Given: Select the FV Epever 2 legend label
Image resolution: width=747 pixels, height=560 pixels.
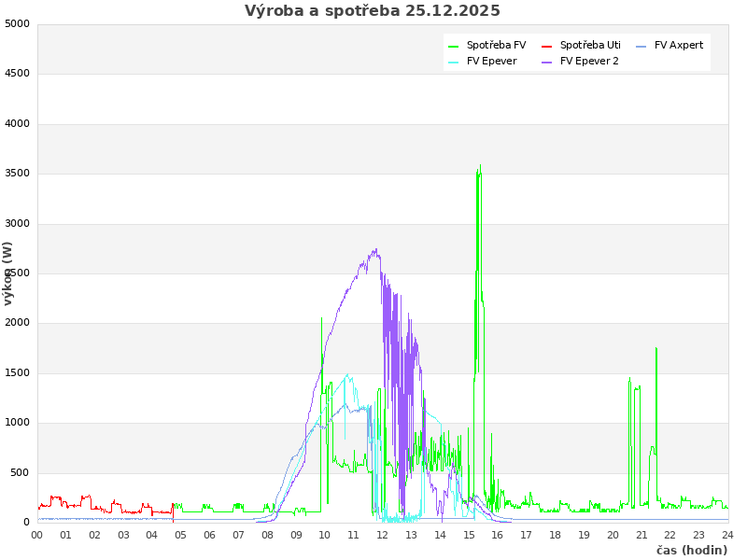Looking at the screenshot, I should point(589,61).
